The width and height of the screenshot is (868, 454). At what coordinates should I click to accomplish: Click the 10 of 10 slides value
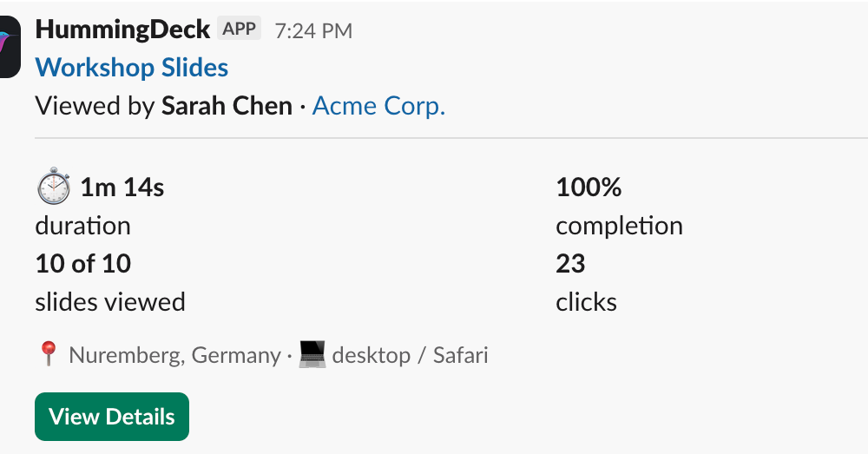pos(83,263)
